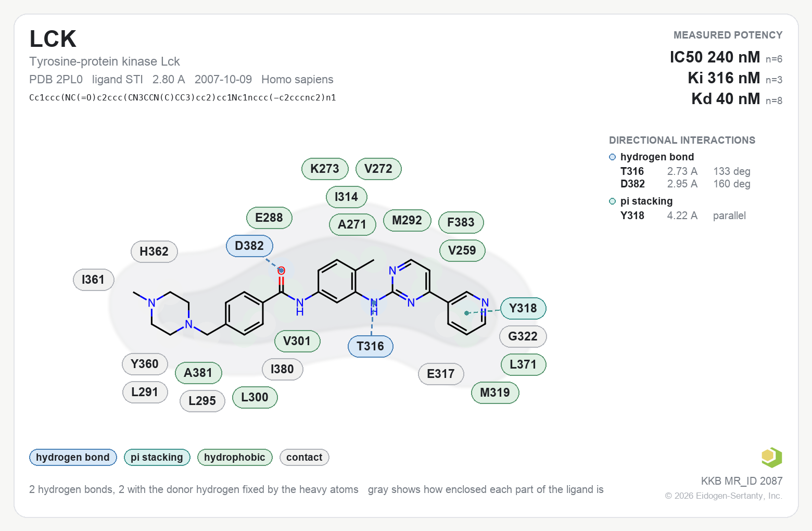
Task: Click the SMILES string text
Action: (183, 97)
